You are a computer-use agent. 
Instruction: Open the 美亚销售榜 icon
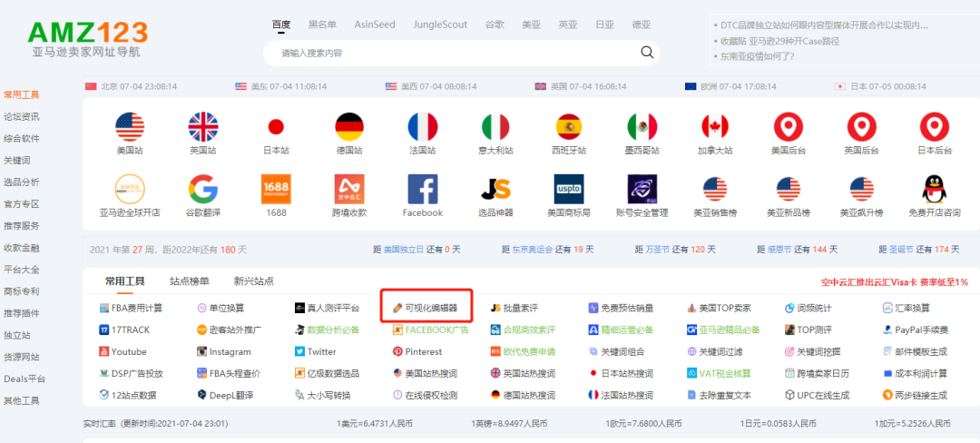pyautogui.click(x=715, y=189)
